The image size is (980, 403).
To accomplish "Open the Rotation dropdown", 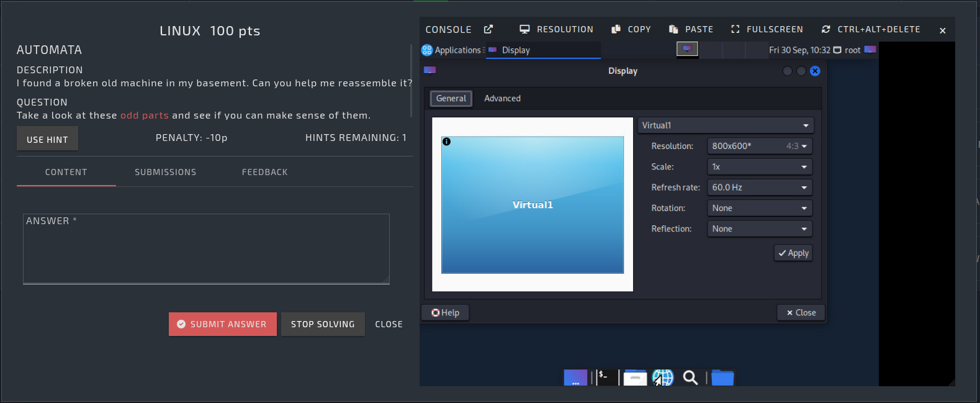I will click(x=759, y=208).
